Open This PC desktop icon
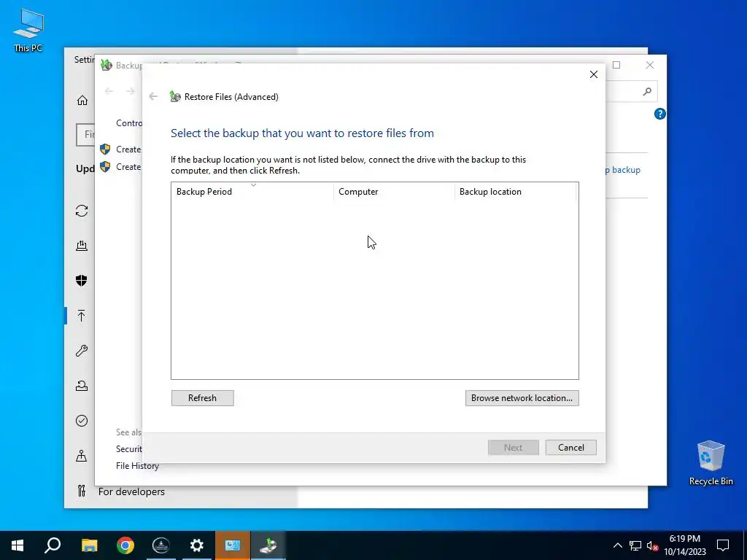 pos(28,30)
